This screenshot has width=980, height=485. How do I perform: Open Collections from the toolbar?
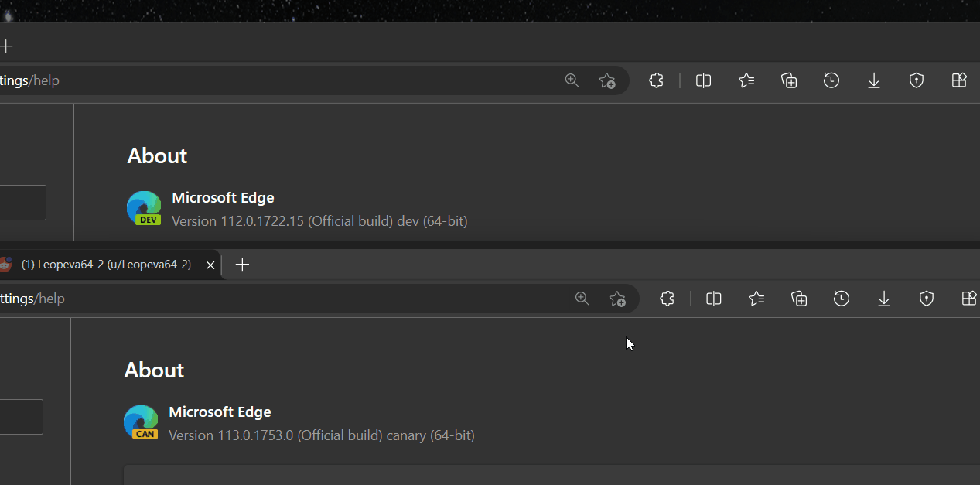(789, 80)
